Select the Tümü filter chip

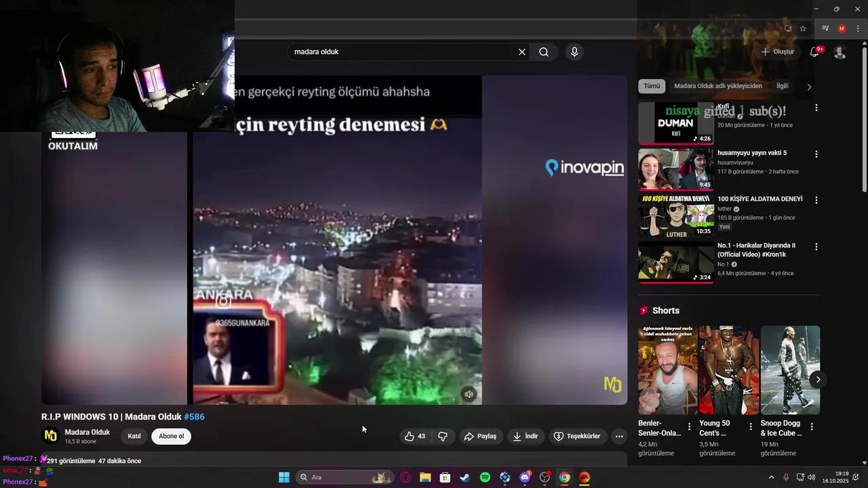pos(652,86)
